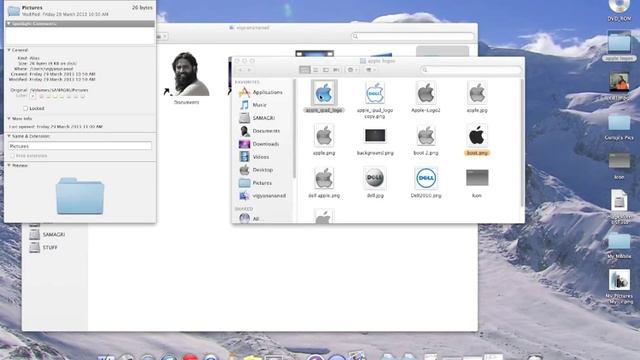Select All under Shared in sidebar

[250, 218]
